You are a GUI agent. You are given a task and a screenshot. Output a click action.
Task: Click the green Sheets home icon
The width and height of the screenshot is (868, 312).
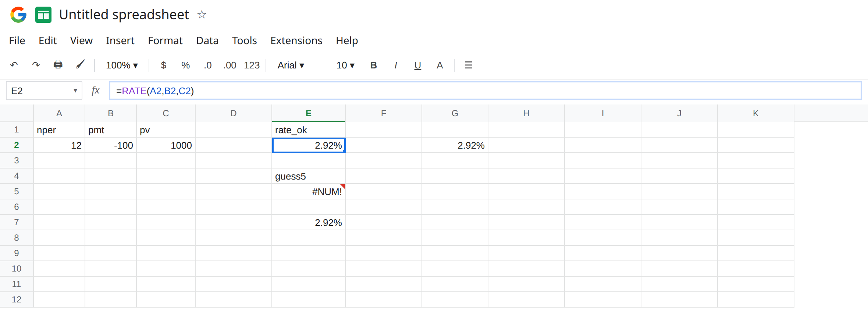click(x=43, y=15)
